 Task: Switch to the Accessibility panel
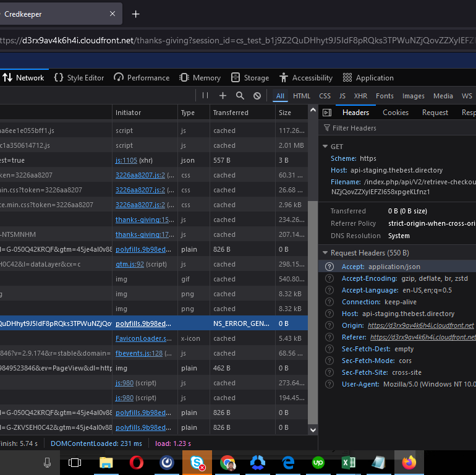306,78
